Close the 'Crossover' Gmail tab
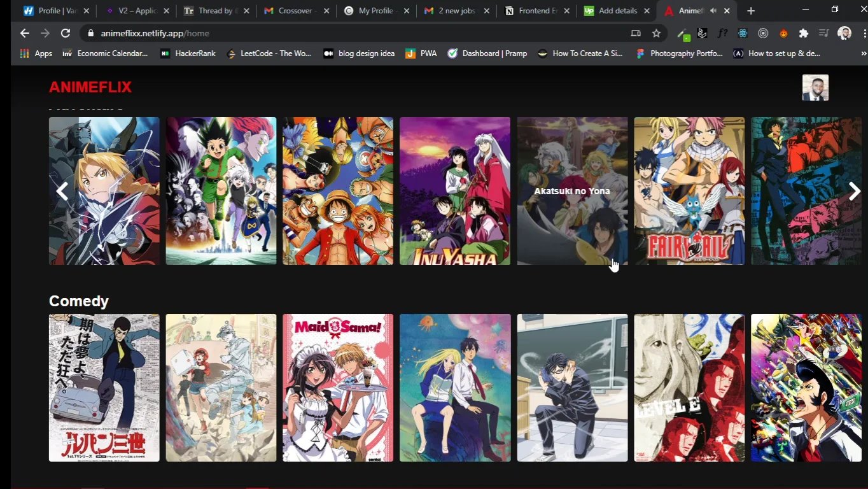 click(x=327, y=11)
